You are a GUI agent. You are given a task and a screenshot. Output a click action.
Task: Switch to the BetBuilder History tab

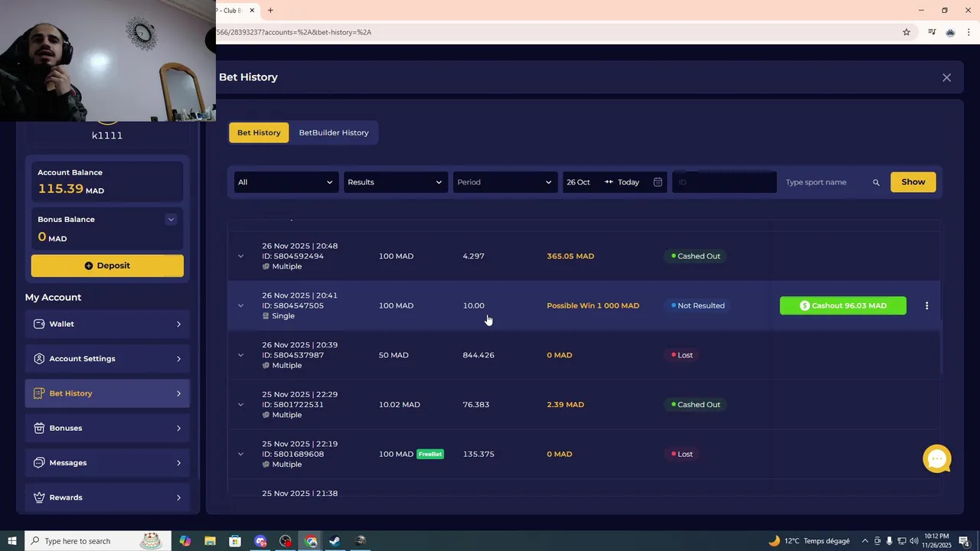click(334, 132)
